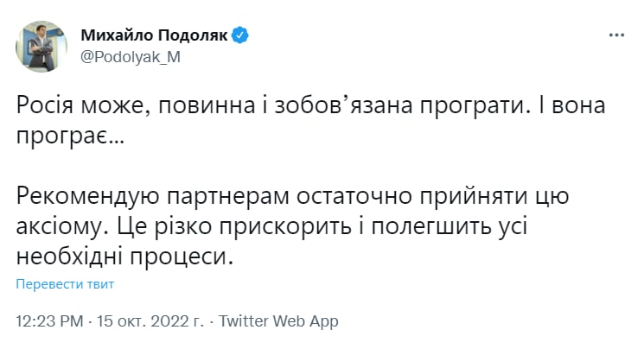Open Михайло Подоляк's profile avatar

click(40, 46)
